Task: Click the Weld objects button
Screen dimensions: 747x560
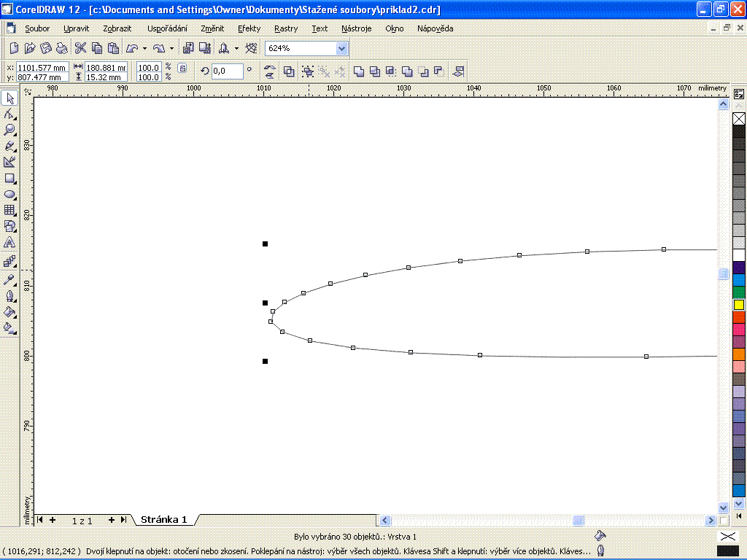Action: point(359,71)
